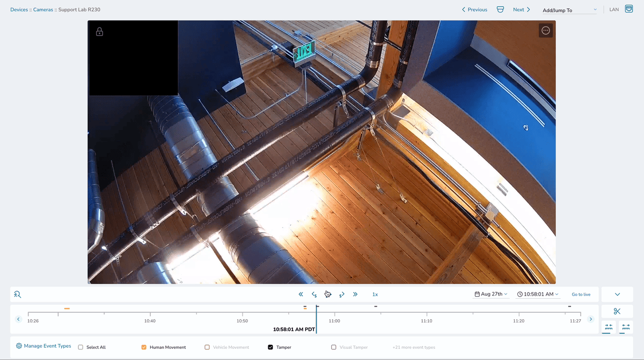Click the Cameras breadcrumb link

point(43,10)
